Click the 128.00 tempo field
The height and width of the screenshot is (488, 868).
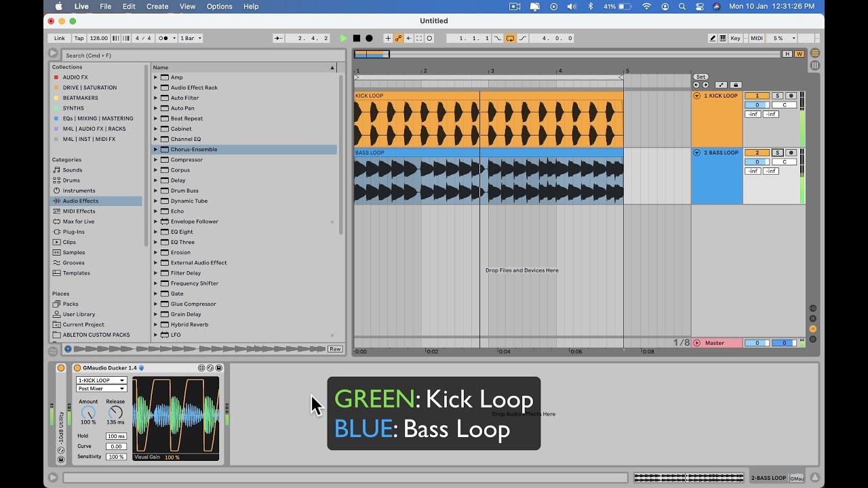coord(99,39)
